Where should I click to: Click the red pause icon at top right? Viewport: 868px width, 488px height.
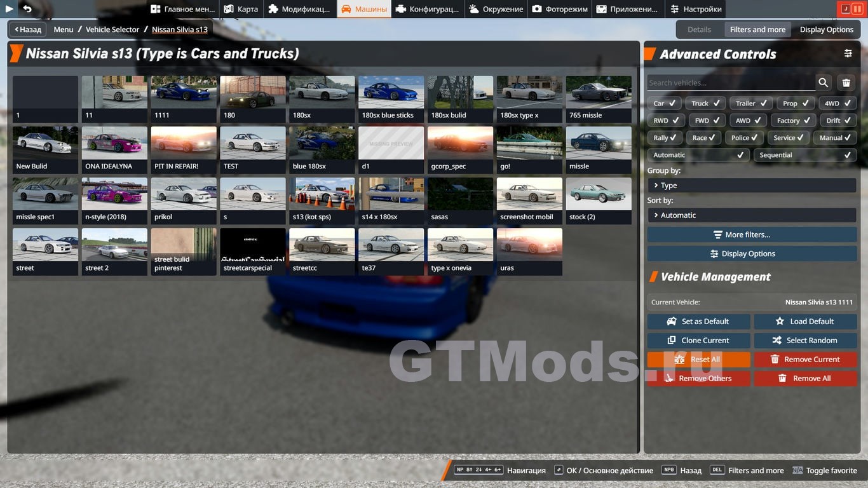(858, 9)
